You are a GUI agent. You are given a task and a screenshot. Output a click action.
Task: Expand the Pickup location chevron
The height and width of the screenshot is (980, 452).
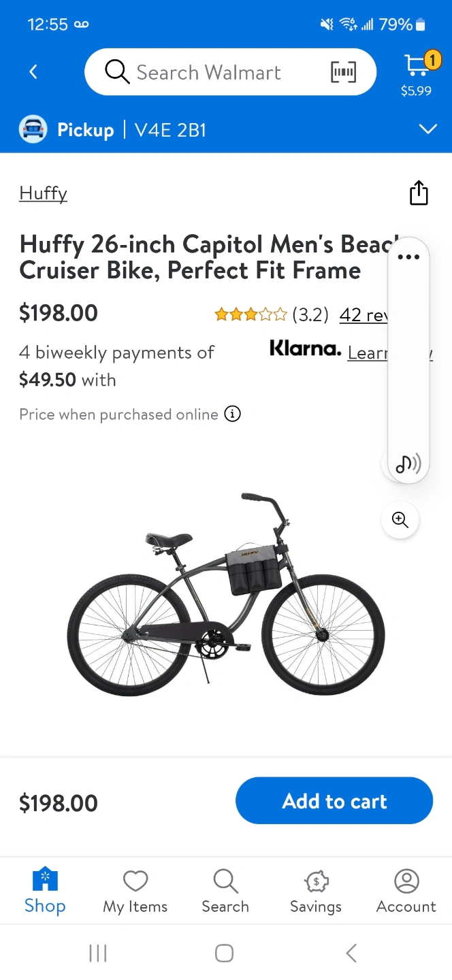427,129
